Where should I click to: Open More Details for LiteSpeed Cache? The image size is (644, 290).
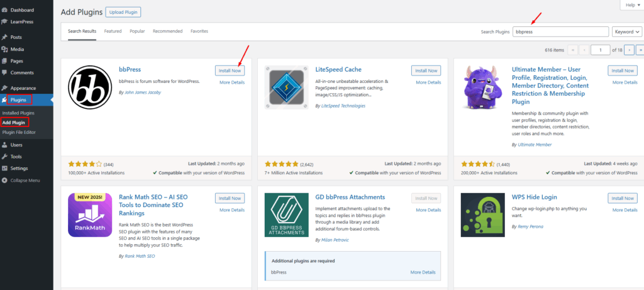coord(428,82)
